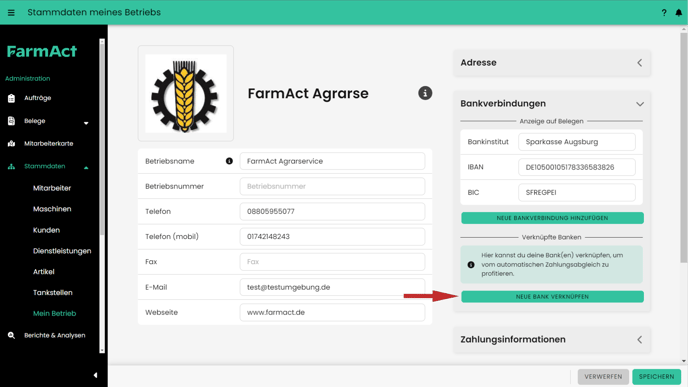
Task: Click info icon in Verknüpfte Banken hint box
Action: [x=471, y=265]
